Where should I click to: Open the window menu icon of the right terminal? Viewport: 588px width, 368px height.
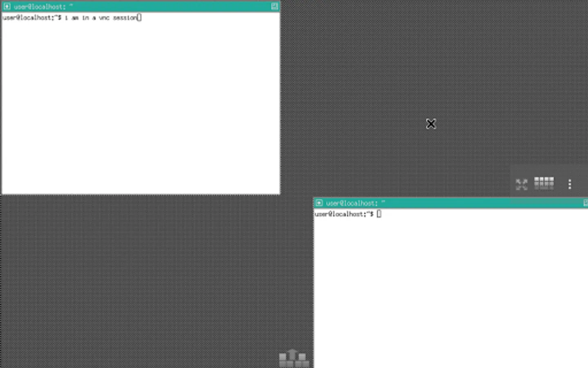tap(320, 202)
